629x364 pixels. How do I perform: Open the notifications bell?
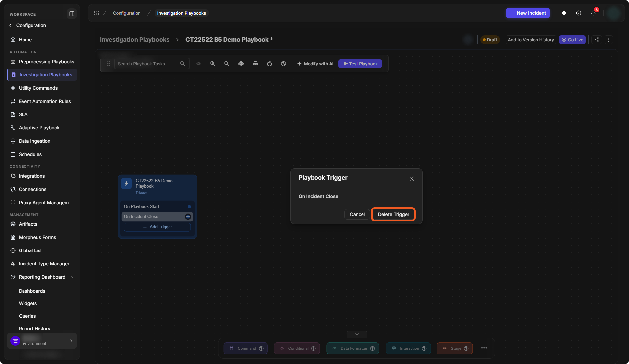pyautogui.click(x=593, y=13)
